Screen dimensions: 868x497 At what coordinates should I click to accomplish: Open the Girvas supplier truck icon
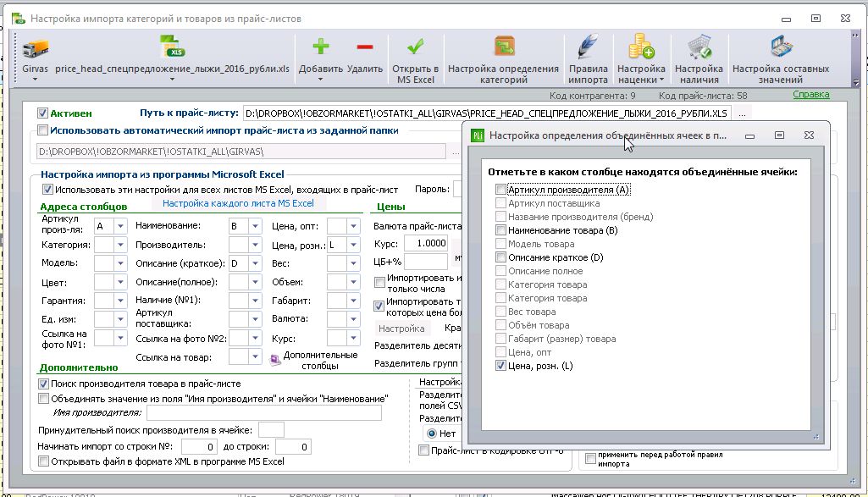(36, 49)
